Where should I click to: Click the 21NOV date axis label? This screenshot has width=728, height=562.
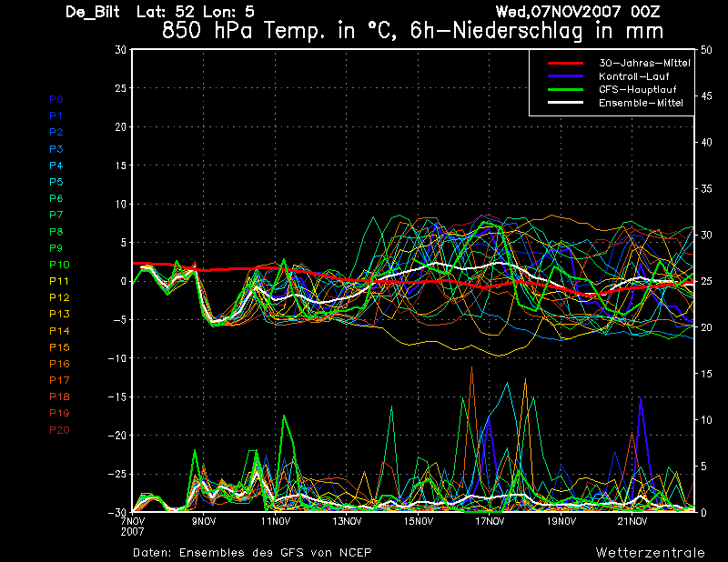[x=632, y=521]
